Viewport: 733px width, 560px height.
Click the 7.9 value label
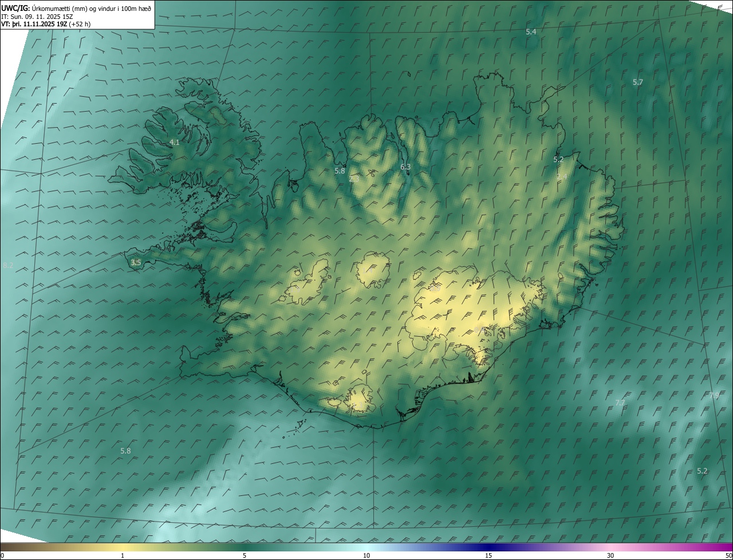tap(714, 396)
